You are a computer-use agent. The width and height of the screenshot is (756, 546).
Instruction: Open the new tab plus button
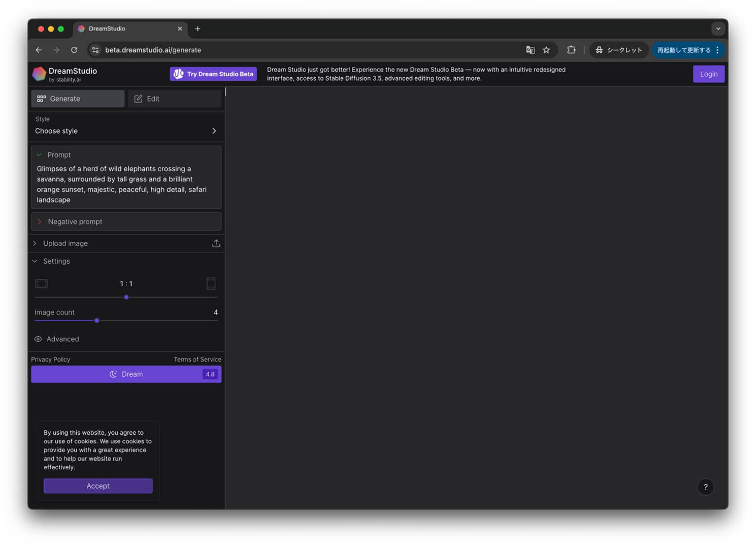click(x=198, y=29)
